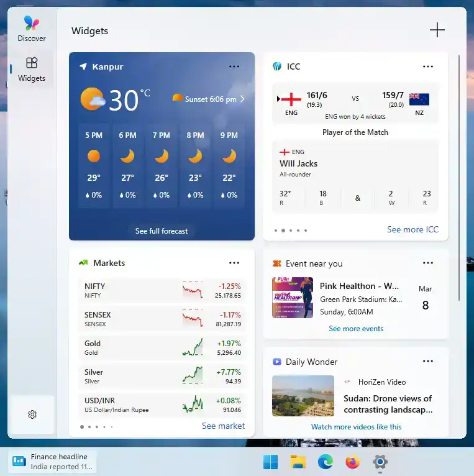Open the Discover section
The image size is (474, 476).
click(32, 29)
